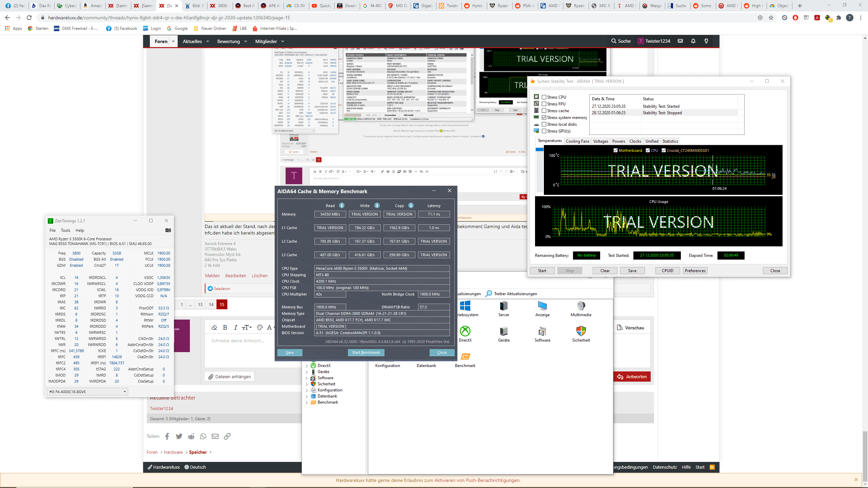Open the ZenTimings Tools menu
868x488 pixels.
pyautogui.click(x=65, y=230)
